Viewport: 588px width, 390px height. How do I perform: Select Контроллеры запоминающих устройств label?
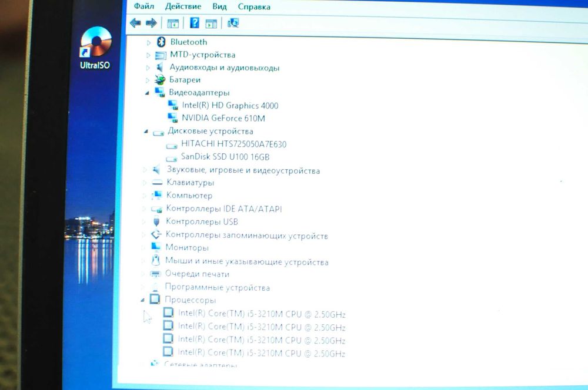pos(246,236)
